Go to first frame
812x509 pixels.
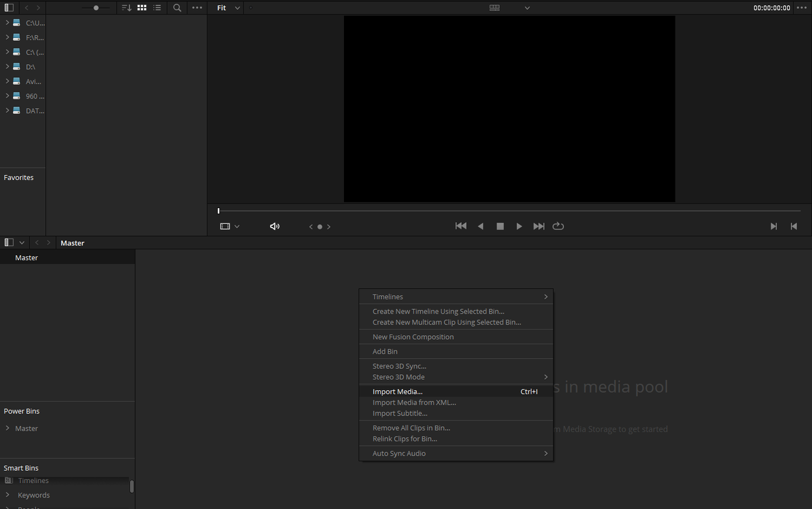pyautogui.click(x=461, y=226)
